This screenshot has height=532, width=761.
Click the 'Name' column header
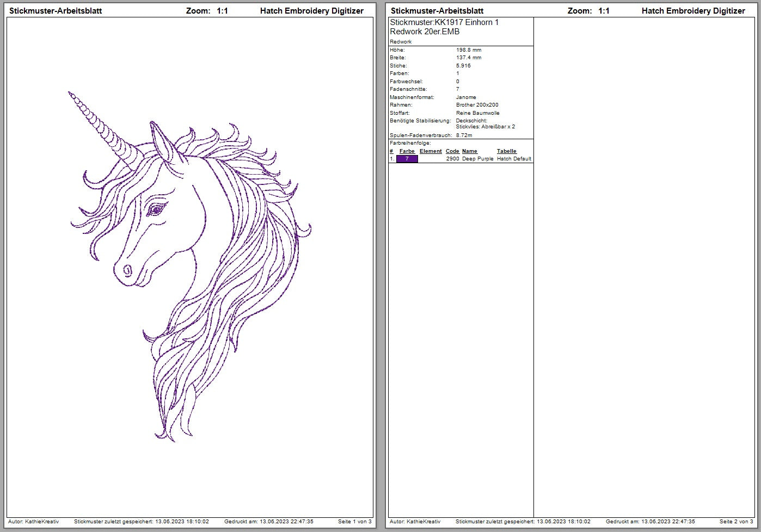tap(469, 151)
